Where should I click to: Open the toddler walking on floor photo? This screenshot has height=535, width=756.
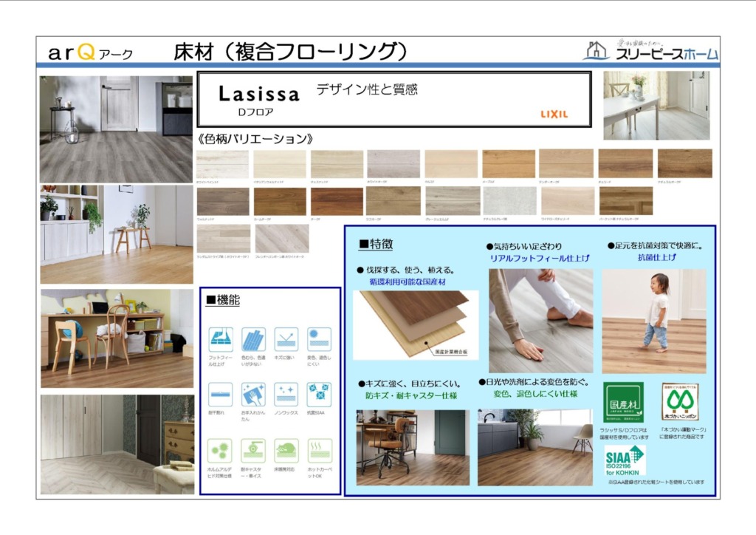(x=653, y=321)
